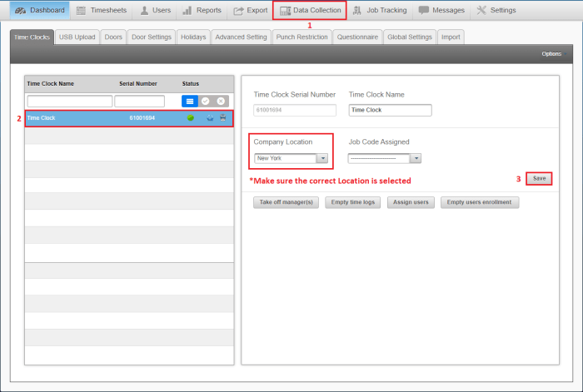The image size is (583, 392).
Task: Click the Time Clock Name text field
Action: pyautogui.click(x=391, y=110)
